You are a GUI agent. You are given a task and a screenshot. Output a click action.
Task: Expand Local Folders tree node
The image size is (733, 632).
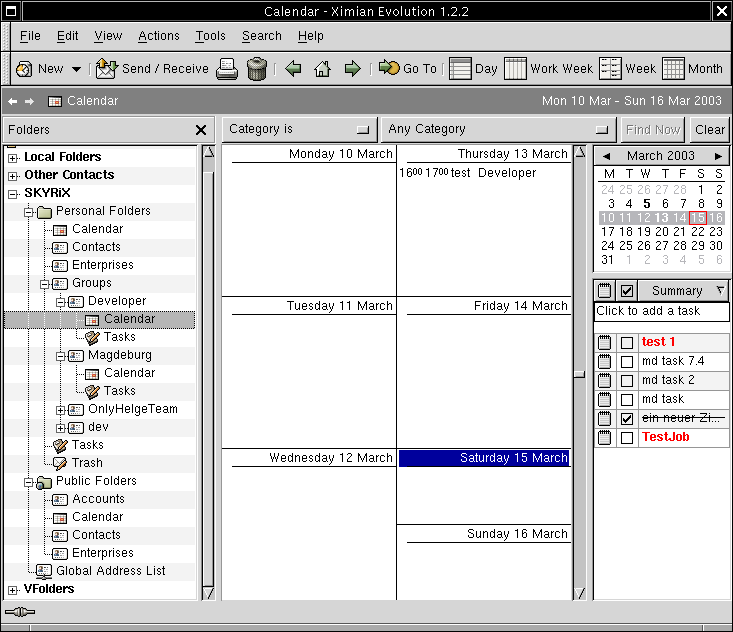[x=13, y=158]
